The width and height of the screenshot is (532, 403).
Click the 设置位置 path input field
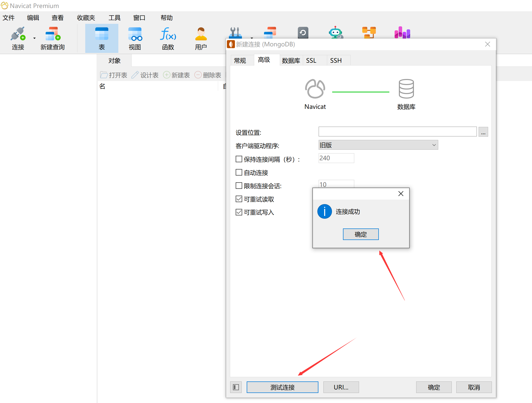tap(398, 132)
